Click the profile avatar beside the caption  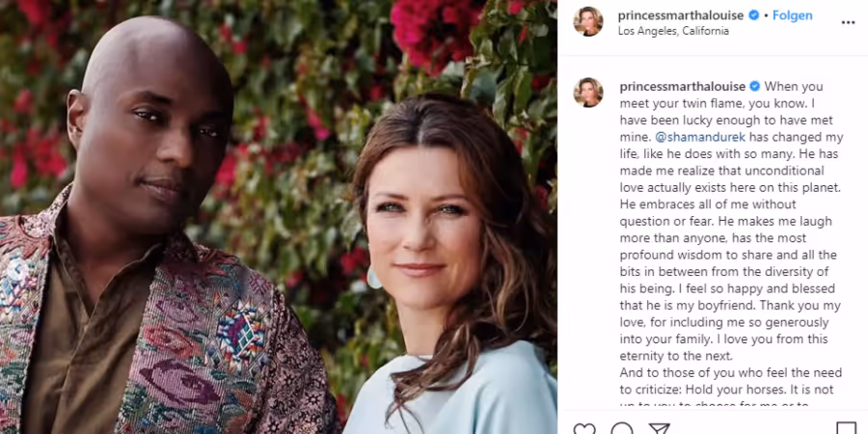click(588, 93)
